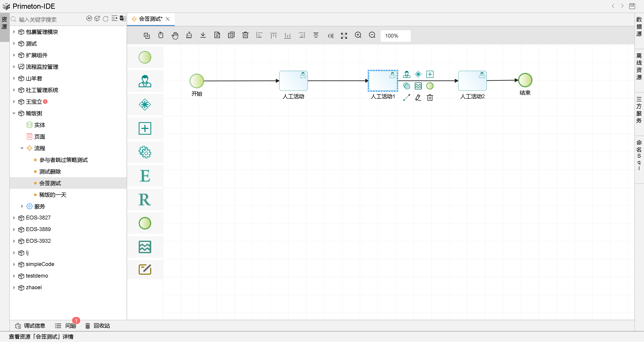Expand the 包裹管理模块 tree node

point(14,32)
